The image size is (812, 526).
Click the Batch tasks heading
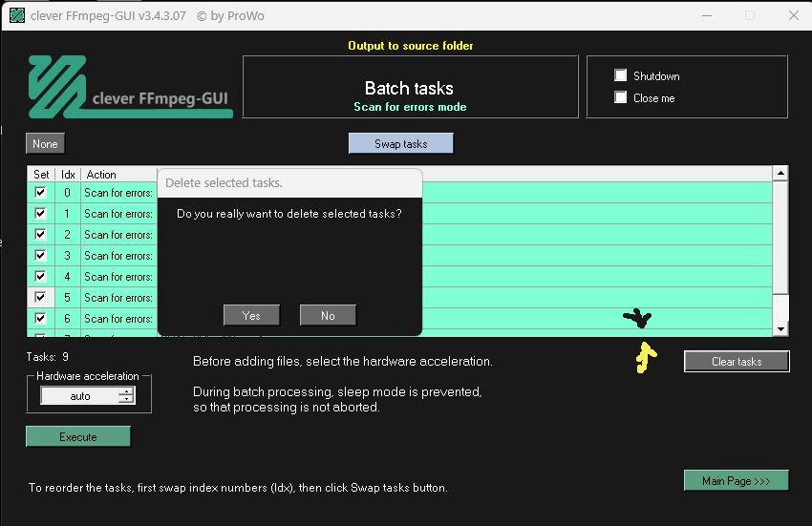point(409,88)
